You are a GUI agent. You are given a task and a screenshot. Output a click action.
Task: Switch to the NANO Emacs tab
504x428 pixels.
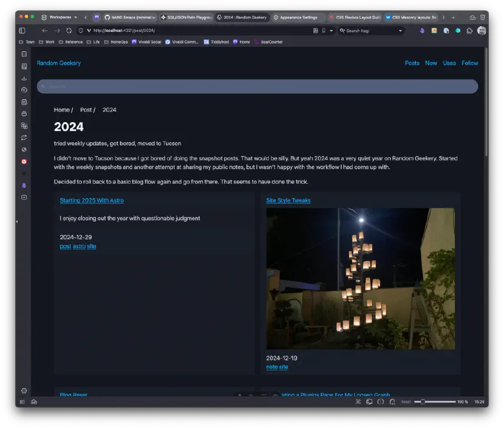[x=130, y=17]
